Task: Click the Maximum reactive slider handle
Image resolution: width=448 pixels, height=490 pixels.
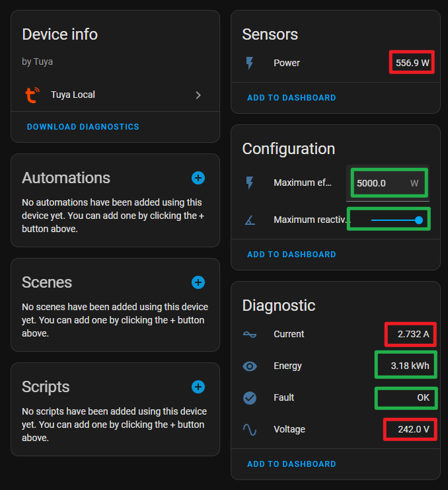Action: [x=419, y=220]
